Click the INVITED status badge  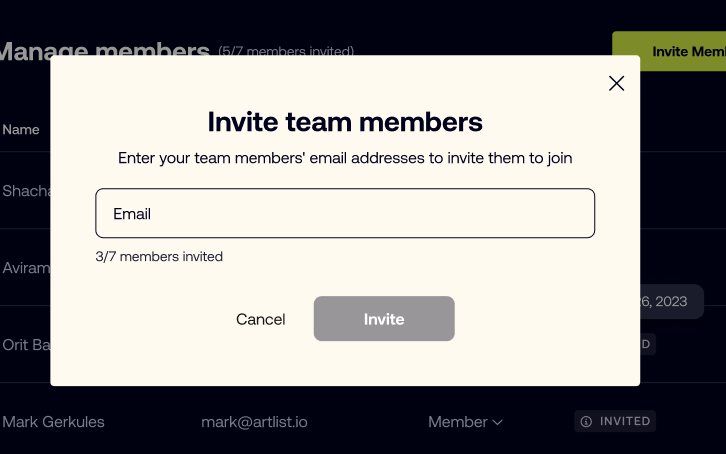pyautogui.click(x=615, y=421)
